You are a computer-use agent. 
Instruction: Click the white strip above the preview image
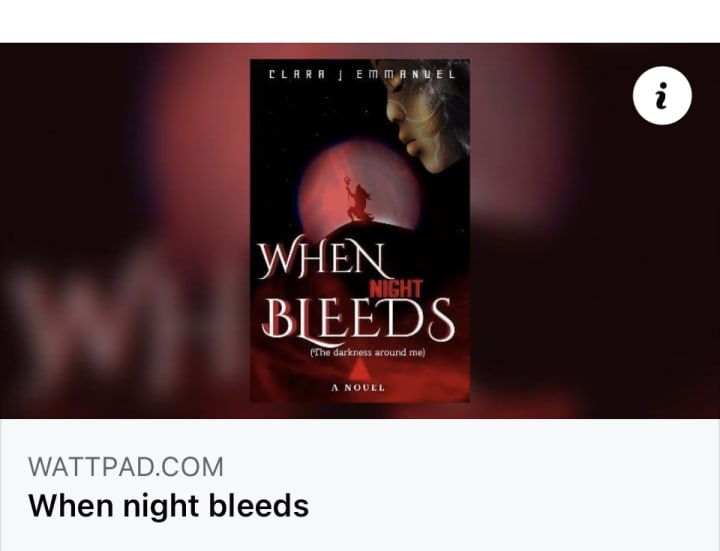point(360,21)
